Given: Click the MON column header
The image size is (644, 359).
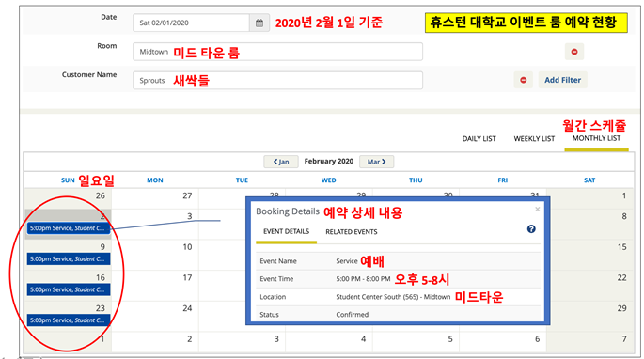Looking at the screenshot, I should click(x=155, y=180).
